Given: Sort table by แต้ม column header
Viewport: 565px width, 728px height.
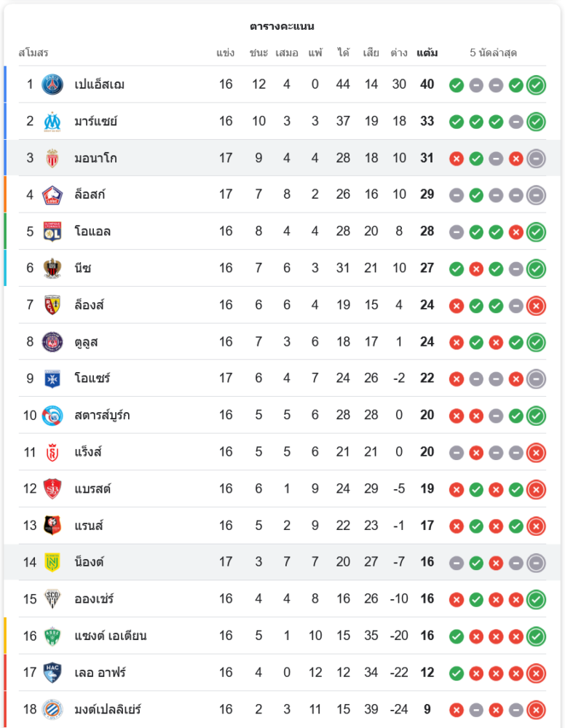Looking at the screenshot, I should (427, 53).
